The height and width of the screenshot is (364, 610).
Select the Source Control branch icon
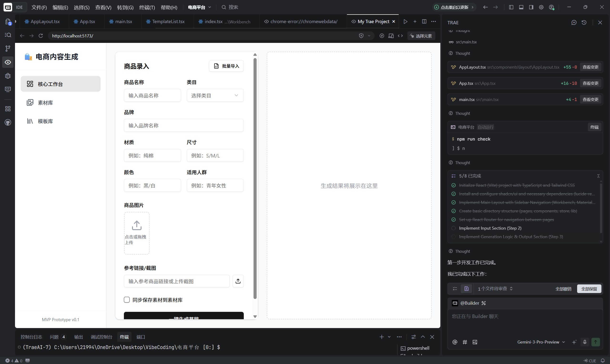click(x=8, y=48)
